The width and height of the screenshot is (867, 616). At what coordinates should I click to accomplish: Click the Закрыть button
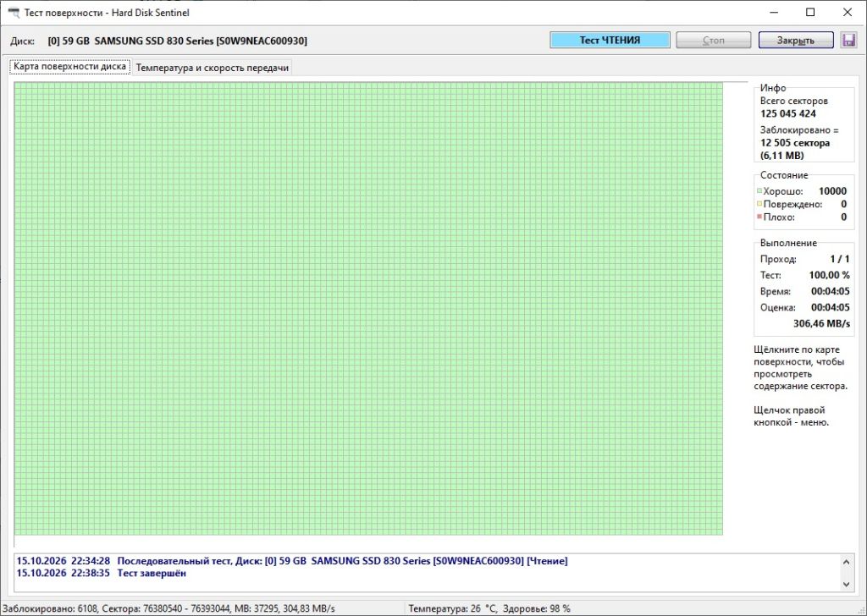tap(796, 41)
